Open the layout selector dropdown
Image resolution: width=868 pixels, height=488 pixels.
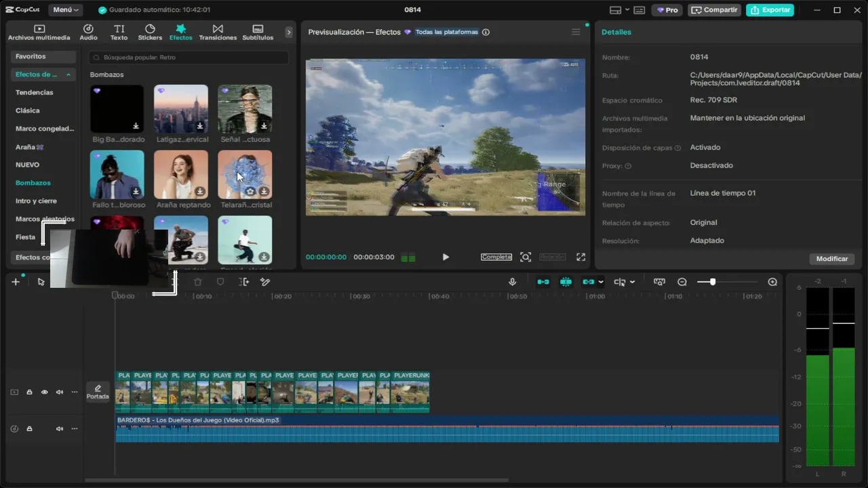pyautogui.click(x=619, y=10)
